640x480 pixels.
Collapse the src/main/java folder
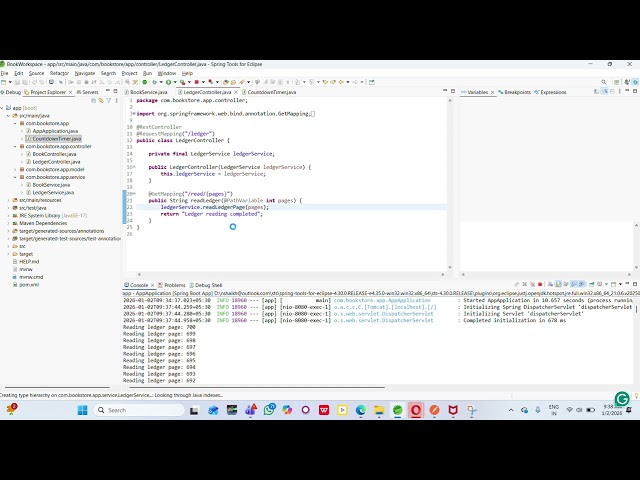9,116
